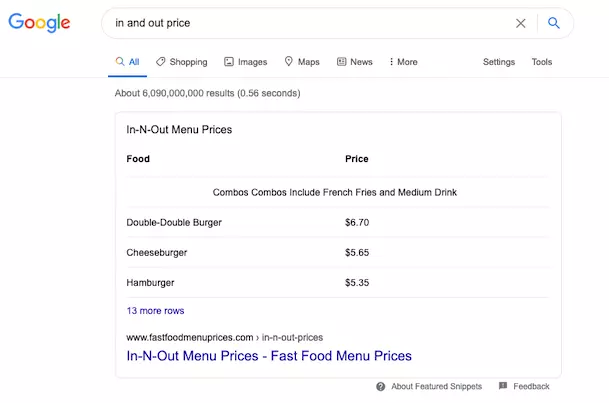
Task: Click the newspaper icon next to News
Action: point(341,62)
